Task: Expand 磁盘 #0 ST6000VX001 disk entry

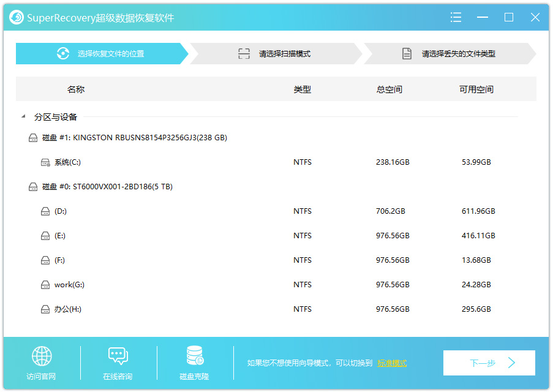Action: coord(32,186)
